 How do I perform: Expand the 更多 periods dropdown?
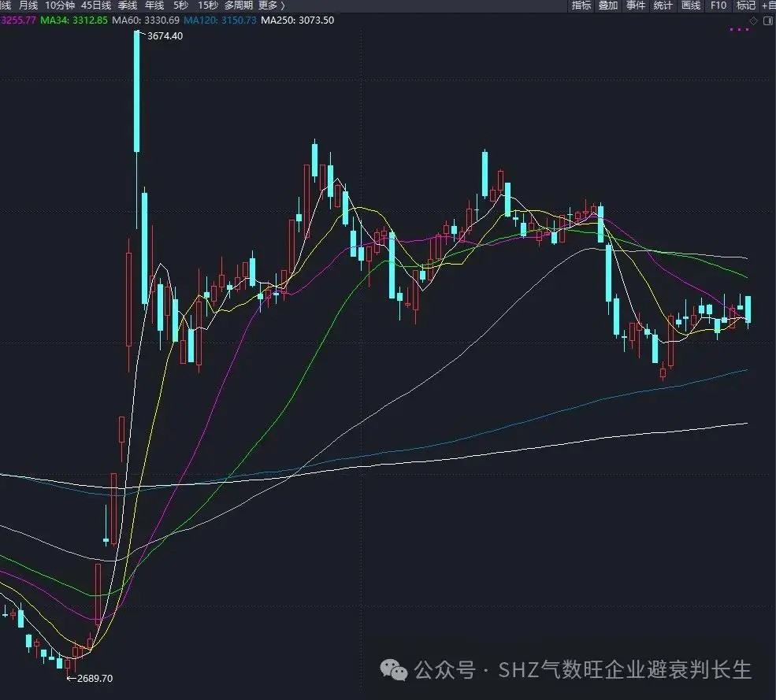tap(272, 6)
